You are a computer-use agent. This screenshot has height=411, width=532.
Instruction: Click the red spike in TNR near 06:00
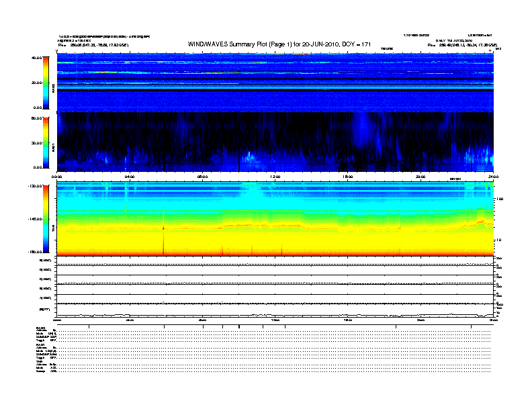pos(163,232)
